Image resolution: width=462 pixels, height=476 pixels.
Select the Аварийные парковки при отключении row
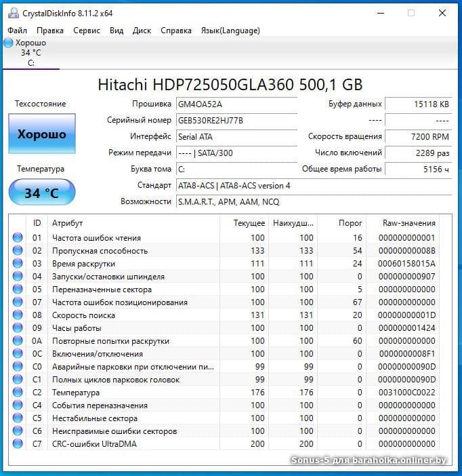224,366
